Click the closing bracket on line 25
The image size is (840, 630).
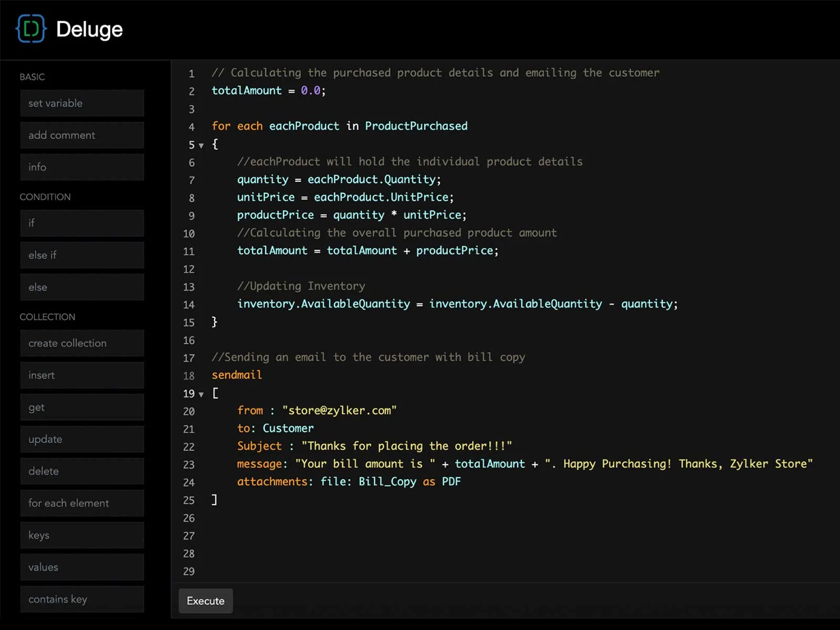tap(215, 500)
